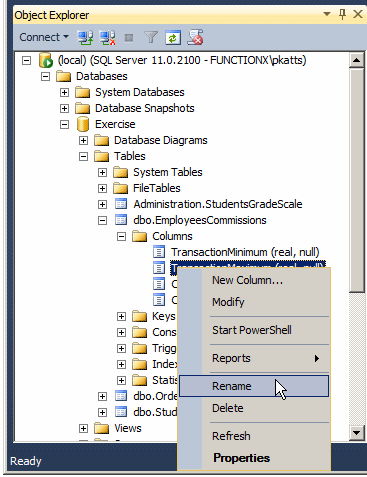Select the Columns folder icon
The image size is (367, 477).
(x=139, y=236)
